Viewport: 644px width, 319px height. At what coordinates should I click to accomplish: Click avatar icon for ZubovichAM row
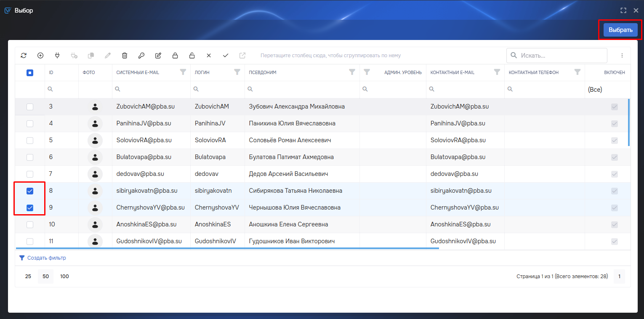pos(95,106)
